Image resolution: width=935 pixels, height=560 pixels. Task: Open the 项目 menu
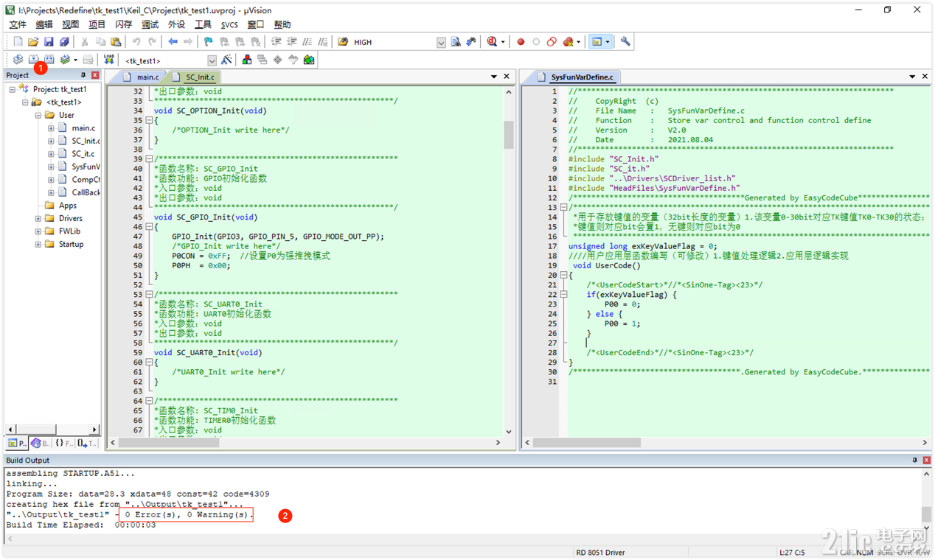tap(97, 25)
